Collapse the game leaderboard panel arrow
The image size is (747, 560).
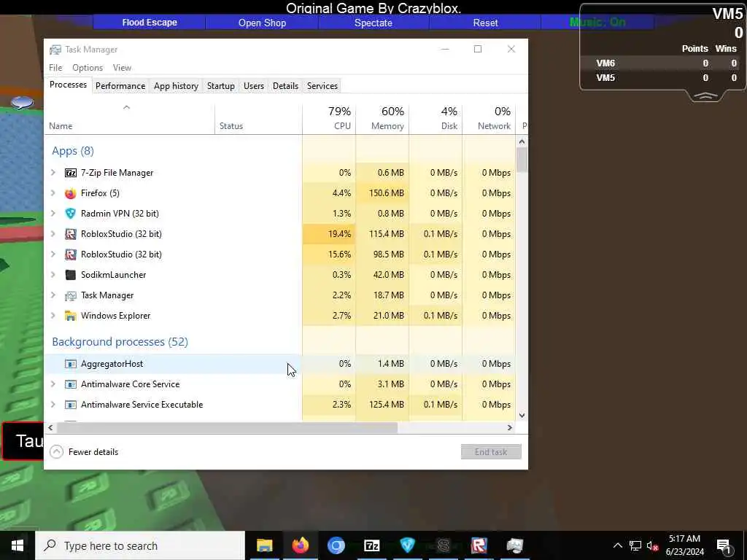pos(705,96)
